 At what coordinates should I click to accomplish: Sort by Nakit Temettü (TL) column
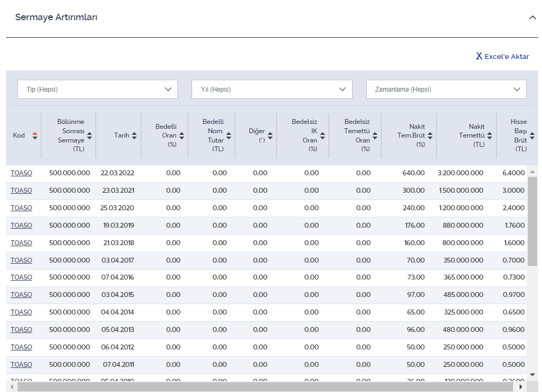pyautogui.click(x=490, y=135)
